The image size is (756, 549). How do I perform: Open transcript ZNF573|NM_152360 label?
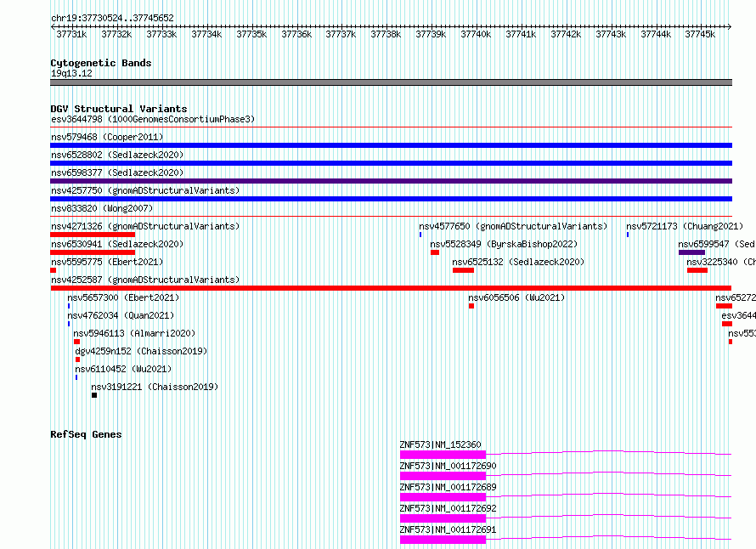(x=440, y=444)
